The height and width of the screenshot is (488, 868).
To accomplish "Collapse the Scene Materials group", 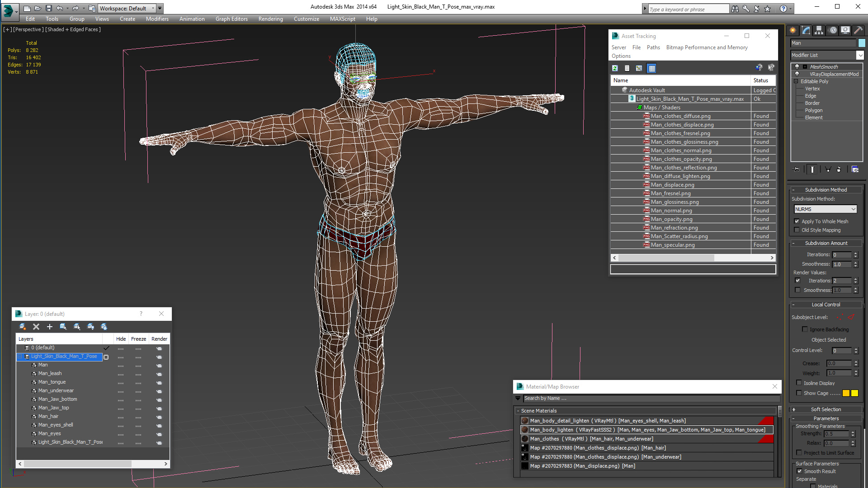I will click(x=518, y=411).
